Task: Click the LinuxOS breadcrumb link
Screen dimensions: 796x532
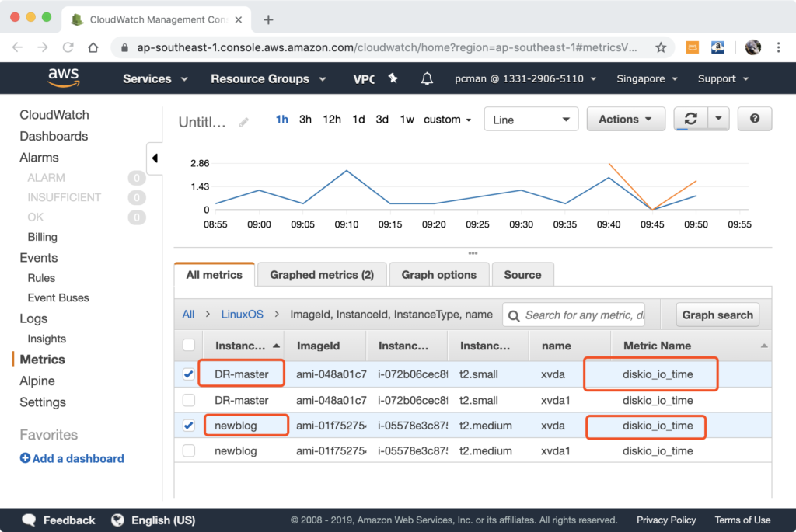Action: click(x=243, y=315)
